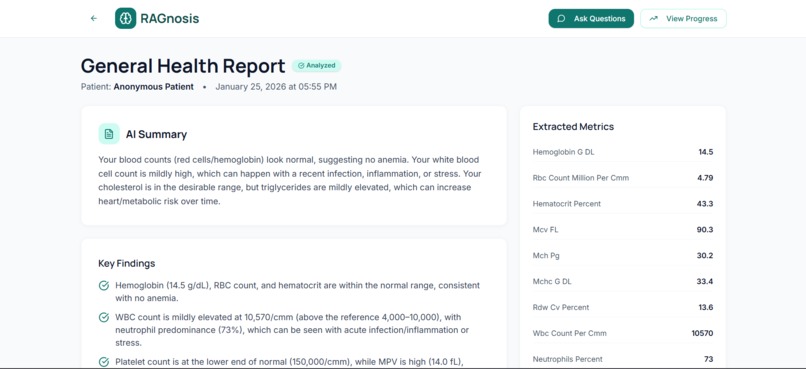806x369 pixels.
Task: Select the Mcv FL label
Action: click(545, 230)
